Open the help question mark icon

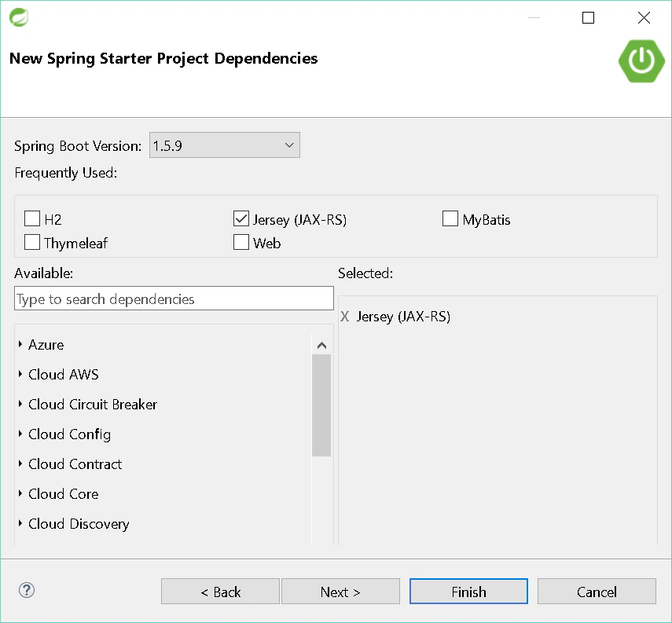(27, 591)
